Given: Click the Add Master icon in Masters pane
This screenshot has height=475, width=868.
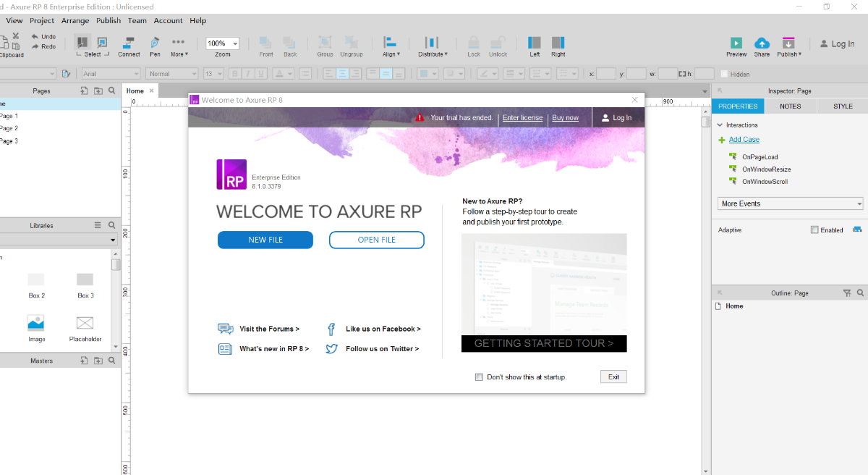Looking at the screenshot, I should pos(84,361).
